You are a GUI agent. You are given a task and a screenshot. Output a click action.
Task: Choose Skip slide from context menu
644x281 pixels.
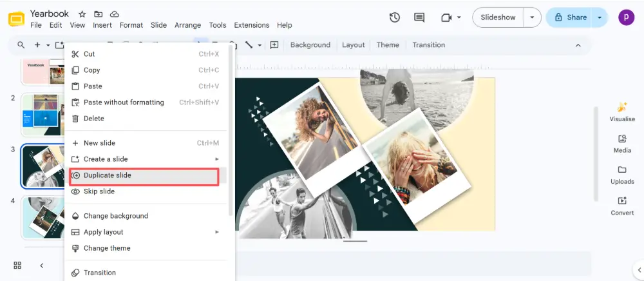coord(146,191)
